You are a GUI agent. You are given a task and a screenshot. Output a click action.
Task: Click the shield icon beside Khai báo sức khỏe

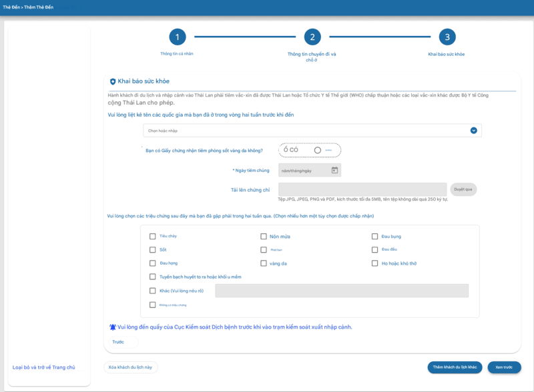tap(113, 82)
